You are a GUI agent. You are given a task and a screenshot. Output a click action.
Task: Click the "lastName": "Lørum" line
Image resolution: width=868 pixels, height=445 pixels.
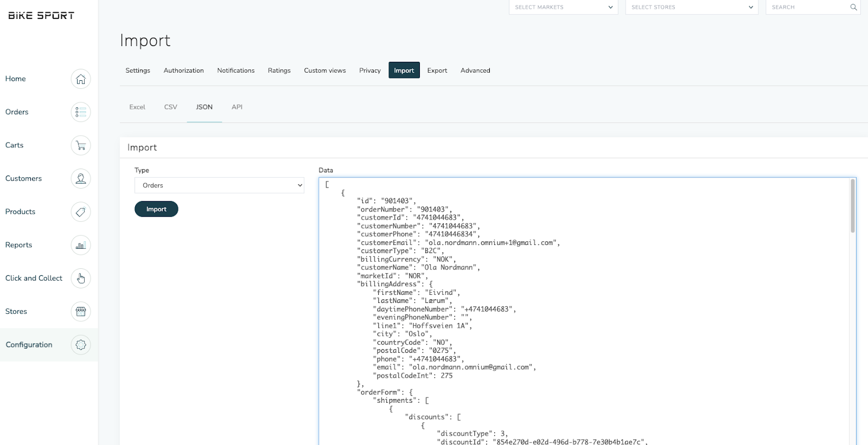click(412, 301)
